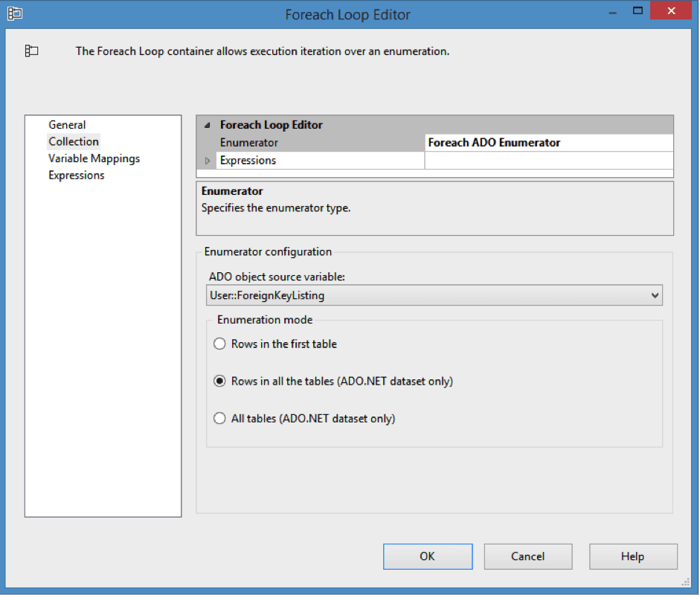Click the Foreach Loop Editor group header text
This screenshot has width=700, height=595.
click(x=271, y=124)
